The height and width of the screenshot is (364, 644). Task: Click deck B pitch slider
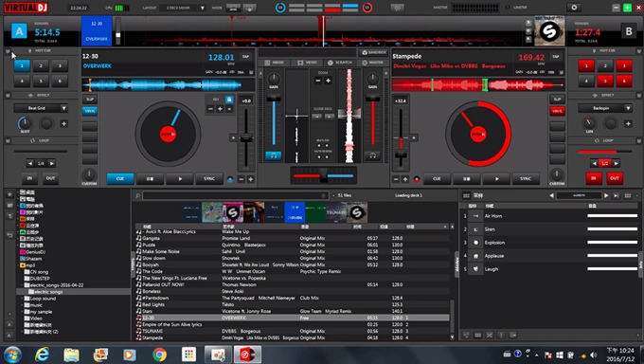coord(401,155)
